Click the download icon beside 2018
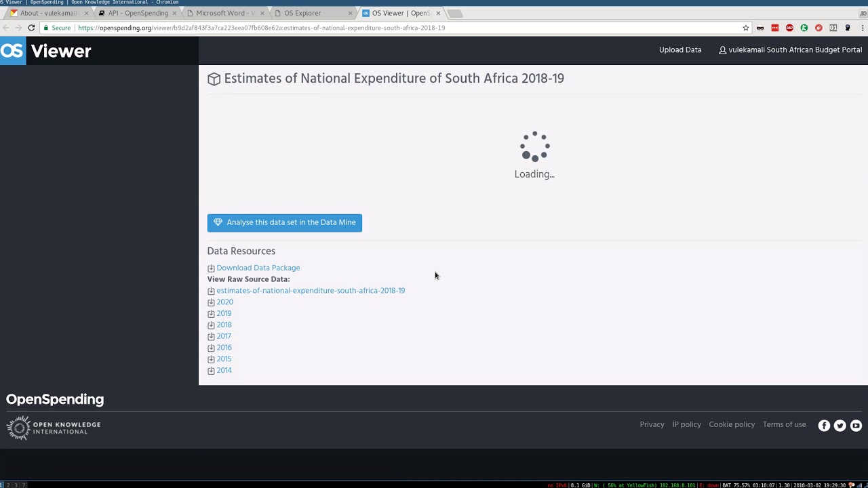This screenshot has width=868, height=488. point(211,325)
